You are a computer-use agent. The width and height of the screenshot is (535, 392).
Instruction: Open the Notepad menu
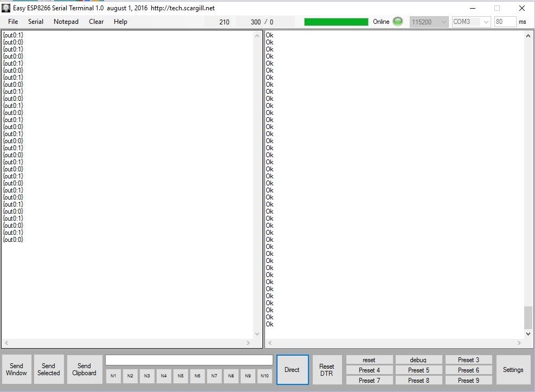point(66,22)
